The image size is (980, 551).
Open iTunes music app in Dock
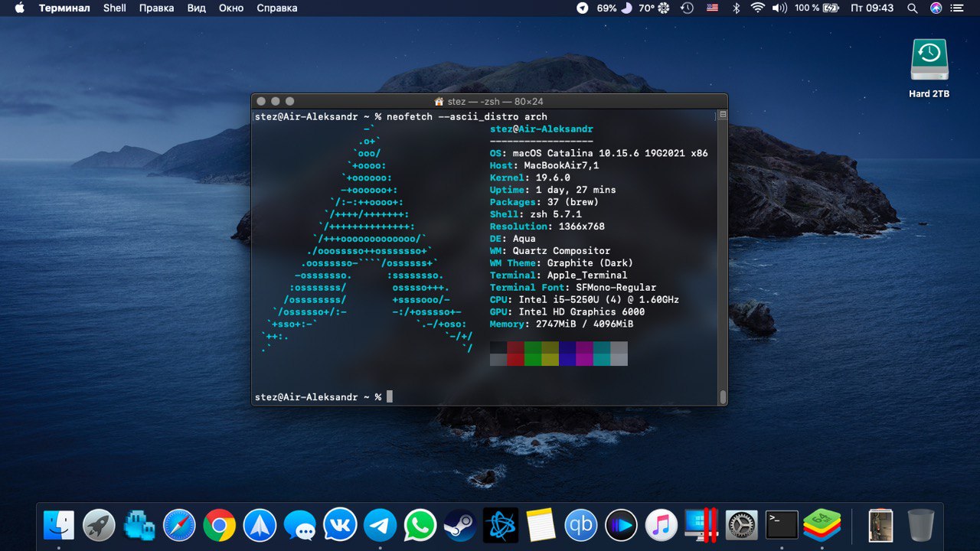click(661, 525)
